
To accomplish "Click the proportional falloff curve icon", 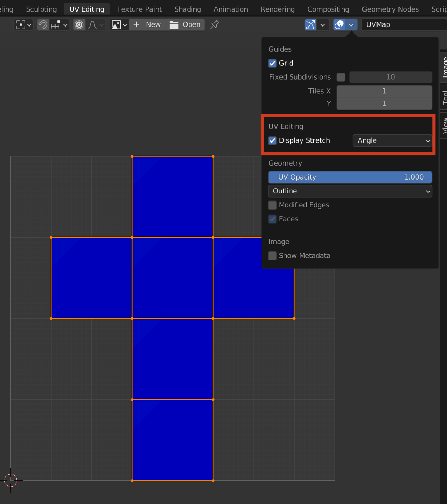I will pos(93,25).
